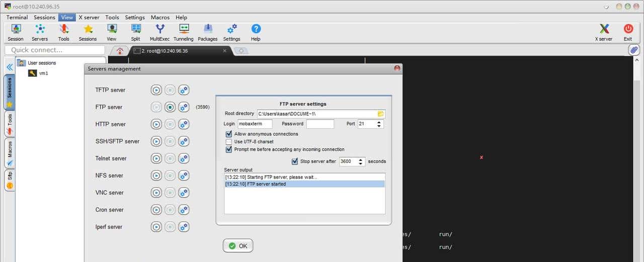Image resolution: width=644 pixels, height=262 pixels.
Task: Open SSH/SFTP server settings gear
Action: pyautogui.click(x=184, y=141)
